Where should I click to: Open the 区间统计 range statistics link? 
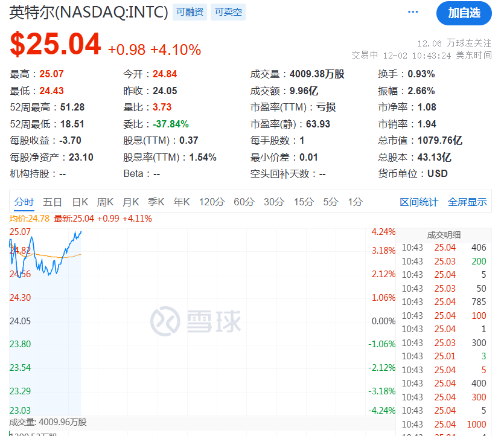(419, 202)
